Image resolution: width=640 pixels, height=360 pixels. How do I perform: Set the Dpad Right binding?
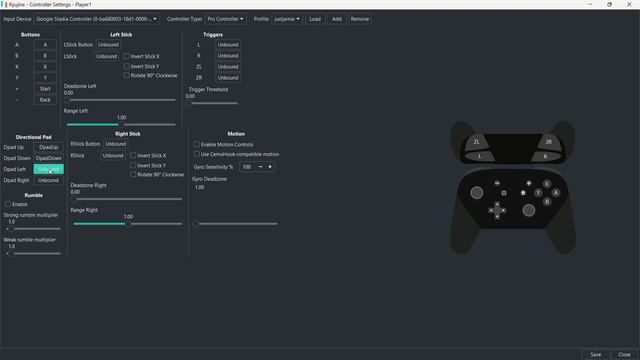point(49,180)
